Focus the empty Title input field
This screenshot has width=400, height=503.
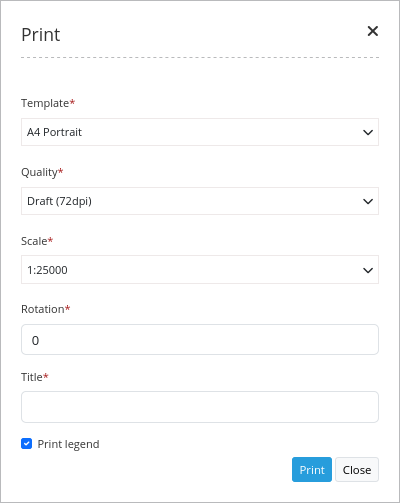click(x=200, y=407)
